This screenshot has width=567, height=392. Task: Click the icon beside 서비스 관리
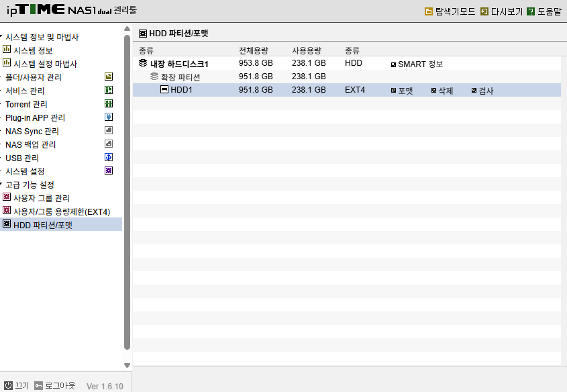pos(109,90)
